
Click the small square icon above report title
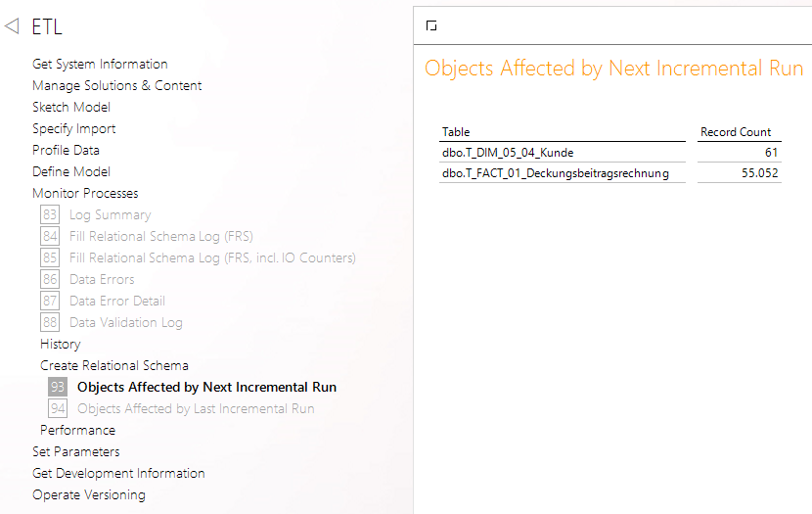pos(431,26)
